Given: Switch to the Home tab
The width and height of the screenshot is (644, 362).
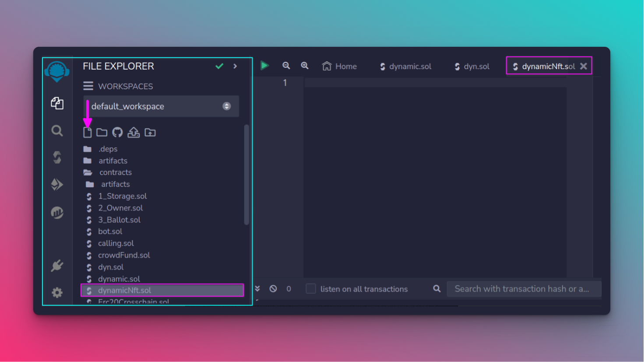Looking at the screenshot, I should click(339, 66).
